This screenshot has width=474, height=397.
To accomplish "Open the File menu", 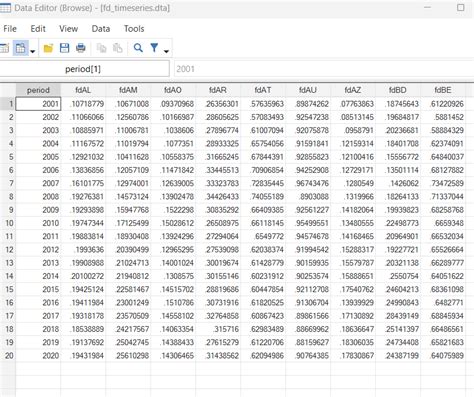I will click(10, 29).
